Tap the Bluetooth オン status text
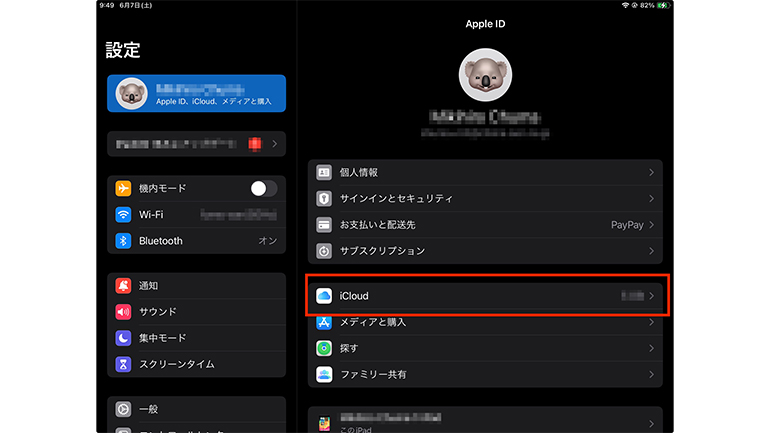The image size is (770, 433). tap(268, 241)
